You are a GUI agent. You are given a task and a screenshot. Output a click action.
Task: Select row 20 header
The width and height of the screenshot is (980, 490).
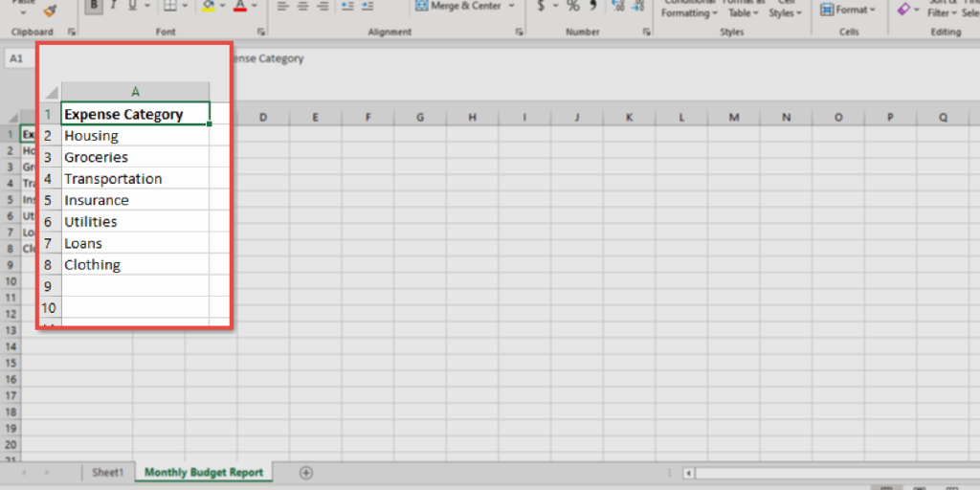[x=10, y=444]
